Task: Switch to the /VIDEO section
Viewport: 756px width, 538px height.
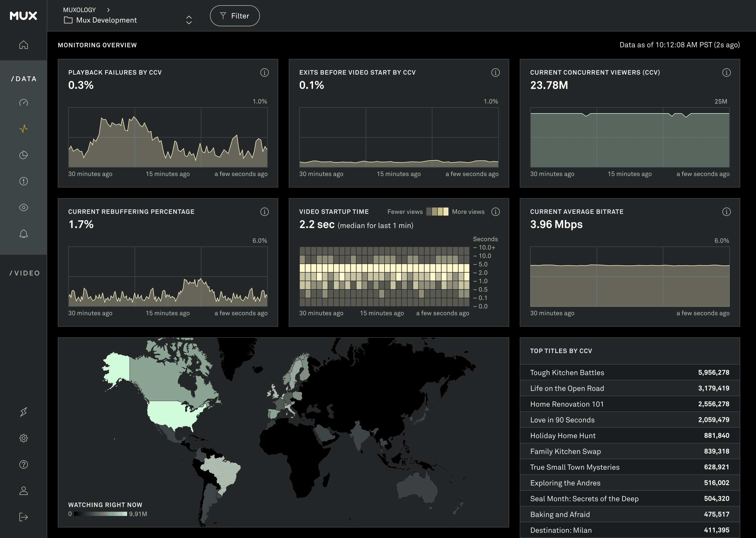Action: [24, 273]
